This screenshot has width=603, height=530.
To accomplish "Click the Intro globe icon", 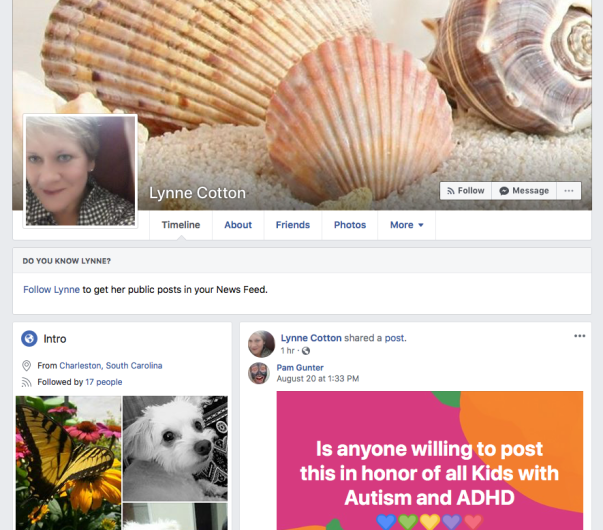I will 29,338.
